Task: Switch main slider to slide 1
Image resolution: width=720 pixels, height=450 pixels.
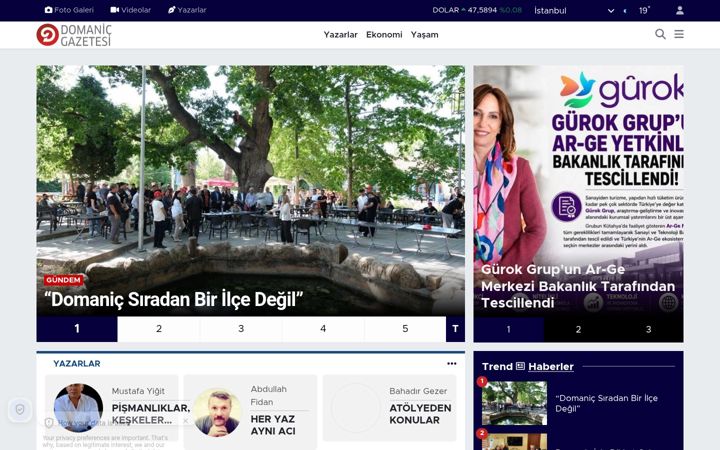Action: (77, 329)
